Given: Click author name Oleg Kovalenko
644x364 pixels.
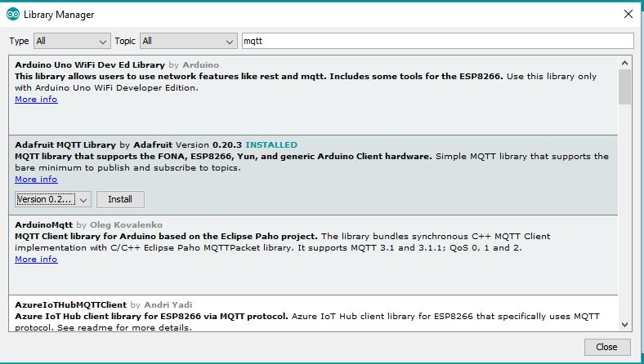Looking at the screenshot, I should click(126, 225).
